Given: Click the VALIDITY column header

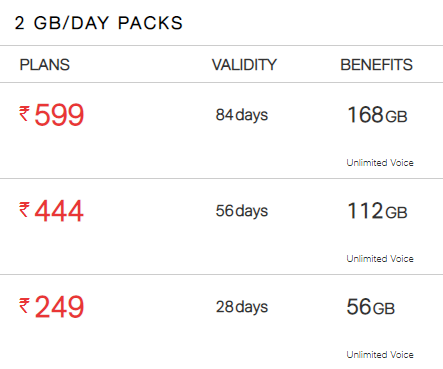Looking at the screenshot, I should (244, 65).
